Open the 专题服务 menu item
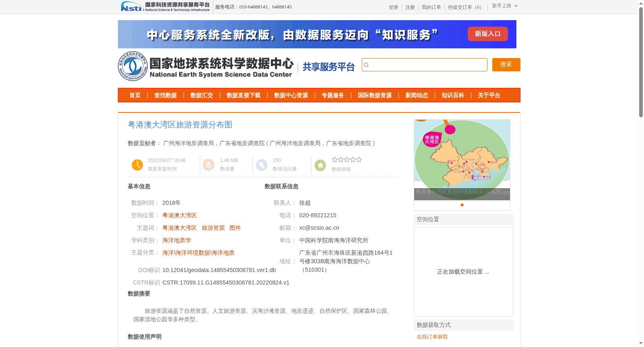 tap(333, 96)
